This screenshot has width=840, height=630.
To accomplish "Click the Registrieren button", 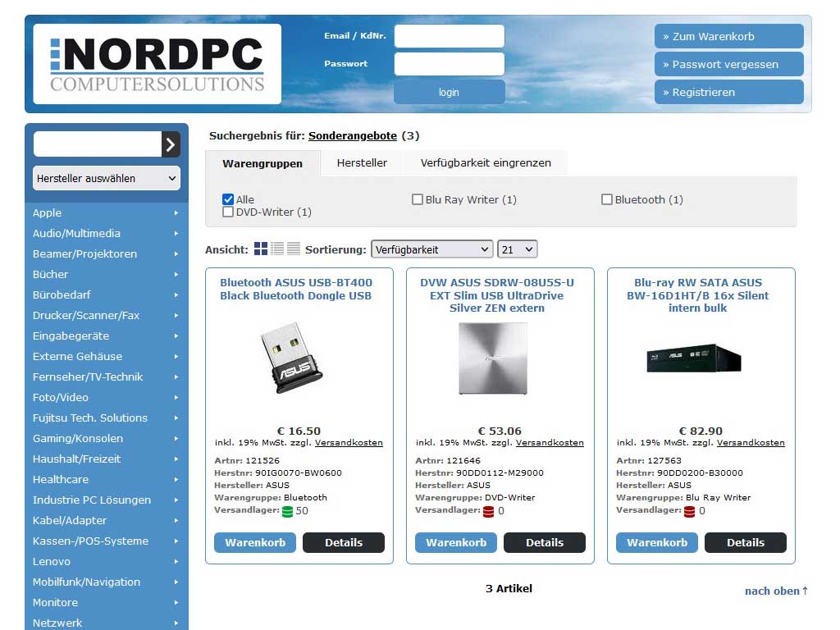I will [728, 92].
